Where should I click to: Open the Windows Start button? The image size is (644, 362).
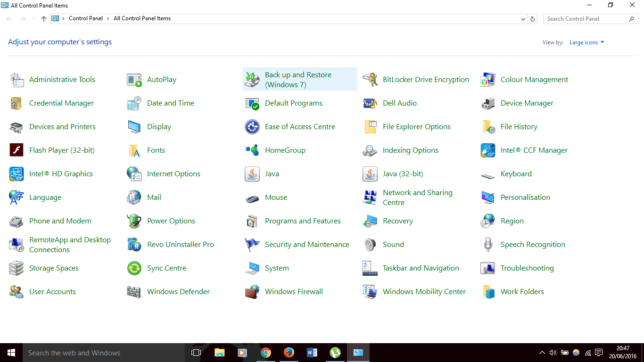pos(11,353)
